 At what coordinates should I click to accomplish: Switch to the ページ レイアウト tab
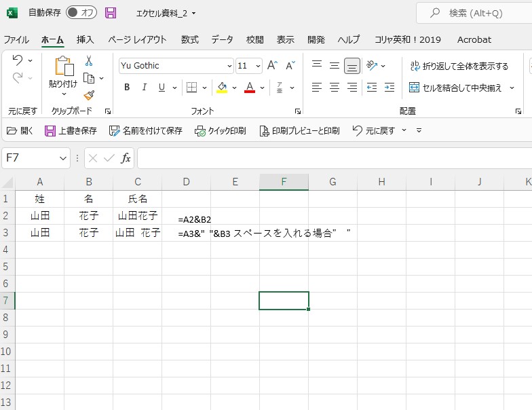tap(137, 39)
